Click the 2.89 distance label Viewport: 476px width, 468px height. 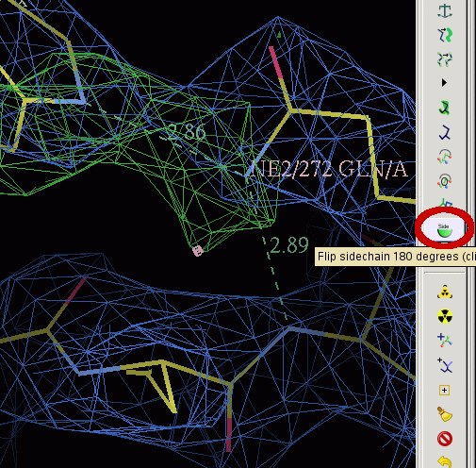pyautogui.click(x=289, y=245)
